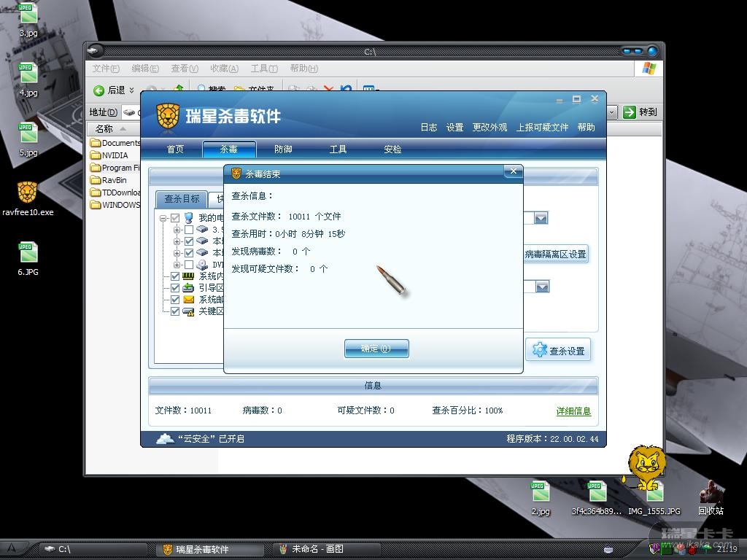This screenshot has width=747, height=560.
Task: Switch to the 防御 tab
Action: 283,149
